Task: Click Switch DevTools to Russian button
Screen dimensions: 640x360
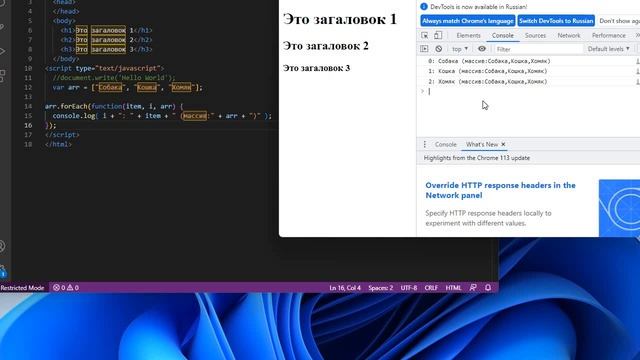Action: pyautogui.click(x=556, y=21)
